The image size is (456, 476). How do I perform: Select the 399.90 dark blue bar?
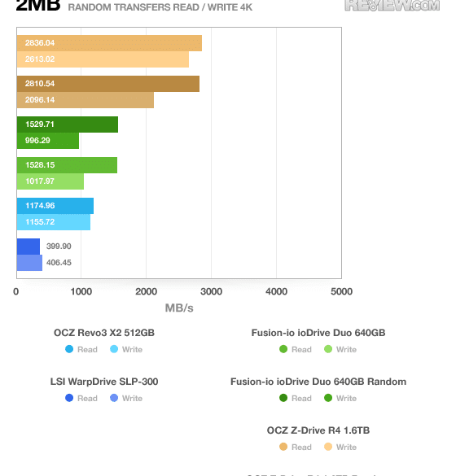point(28,247)
